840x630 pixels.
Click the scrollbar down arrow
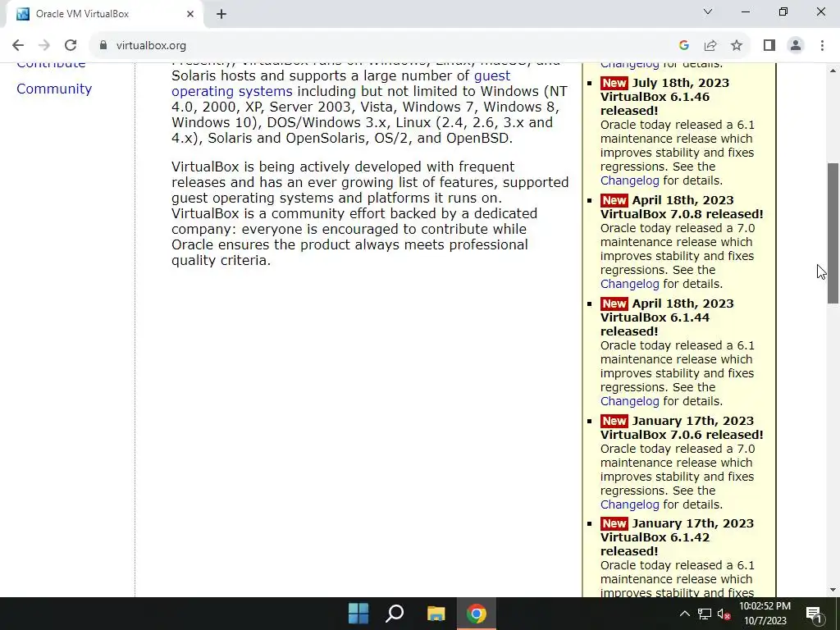[x=833, y=590]
